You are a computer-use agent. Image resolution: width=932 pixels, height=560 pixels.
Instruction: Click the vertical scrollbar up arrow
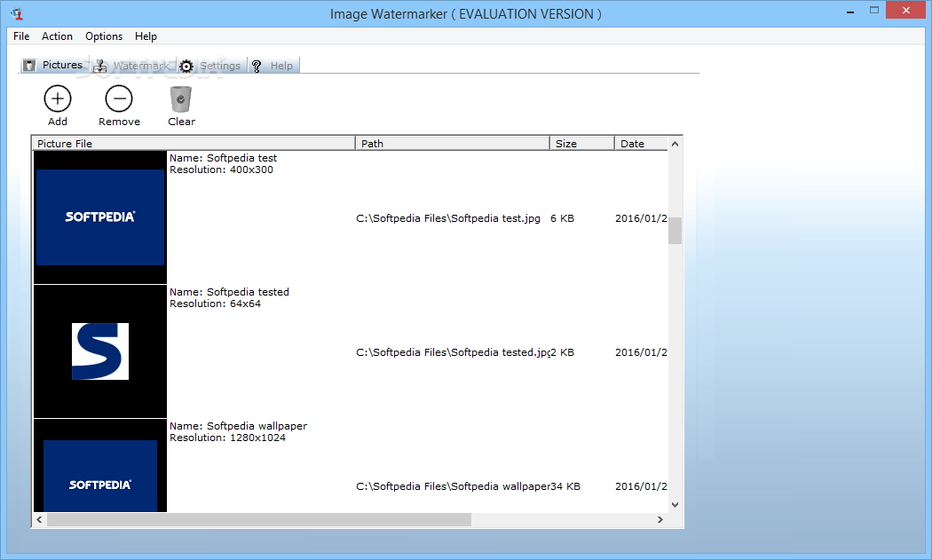click(675, 144)
